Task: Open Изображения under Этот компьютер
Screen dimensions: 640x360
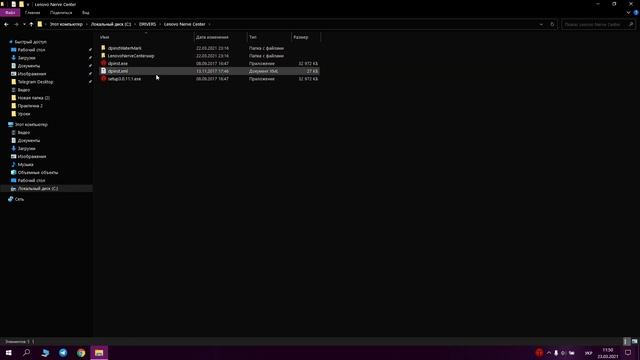Action: coord(32,157)
